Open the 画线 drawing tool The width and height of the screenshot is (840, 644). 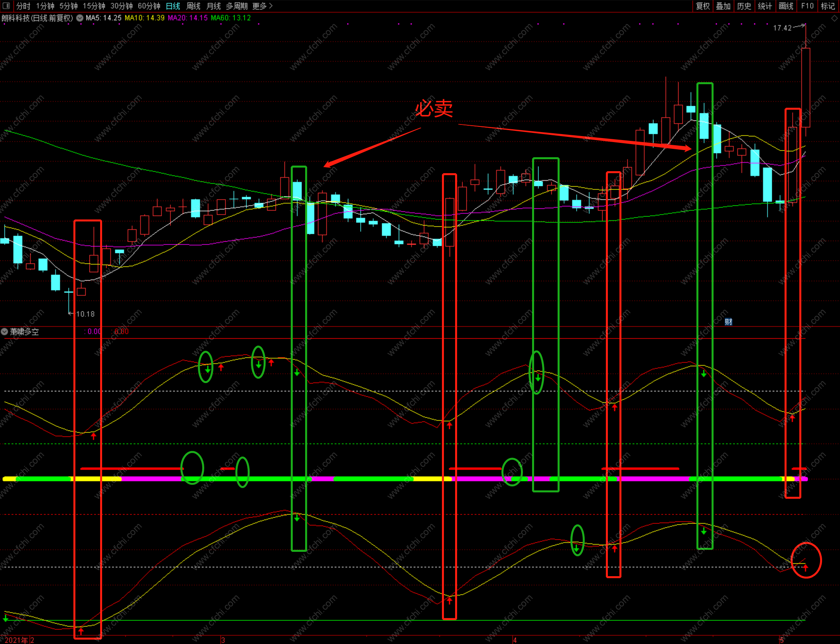tap(786, 6)
